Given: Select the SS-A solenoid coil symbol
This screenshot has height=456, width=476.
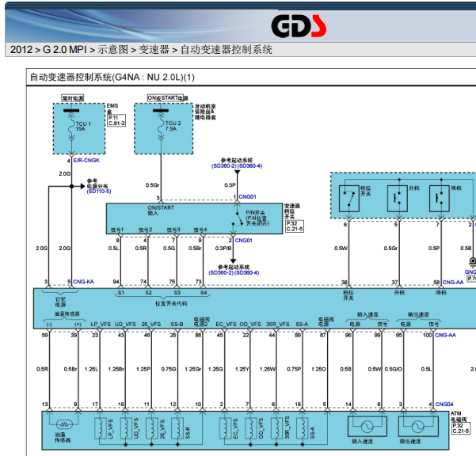Looking at the screenshot, I should (303, 428).
